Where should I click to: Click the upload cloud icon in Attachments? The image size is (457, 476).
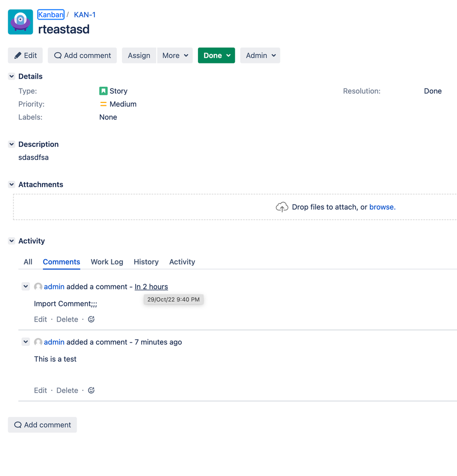282,207
